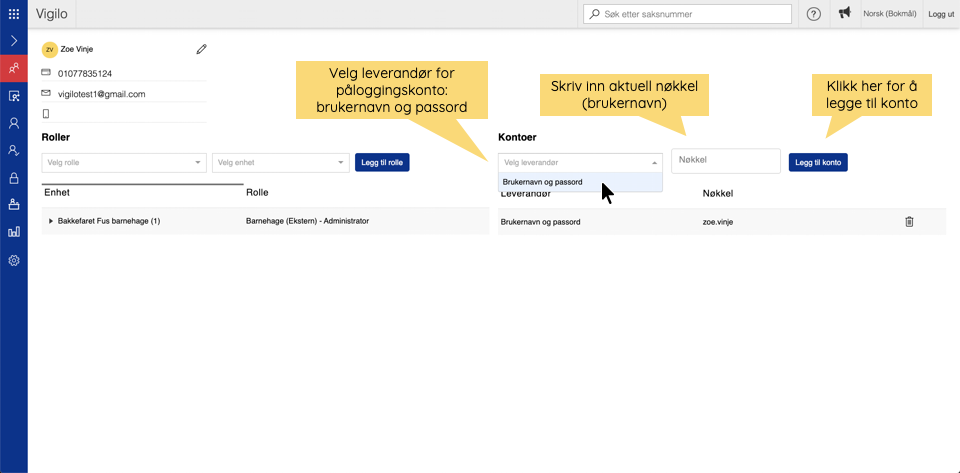Screen dimensions: 960x473
Task: Expand the sidebar with chevron arrow
Action: tap(14, 41)
